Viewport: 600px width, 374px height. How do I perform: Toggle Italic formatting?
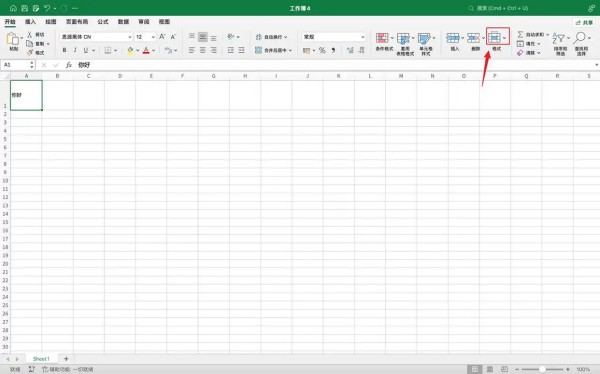click(75, 50)
